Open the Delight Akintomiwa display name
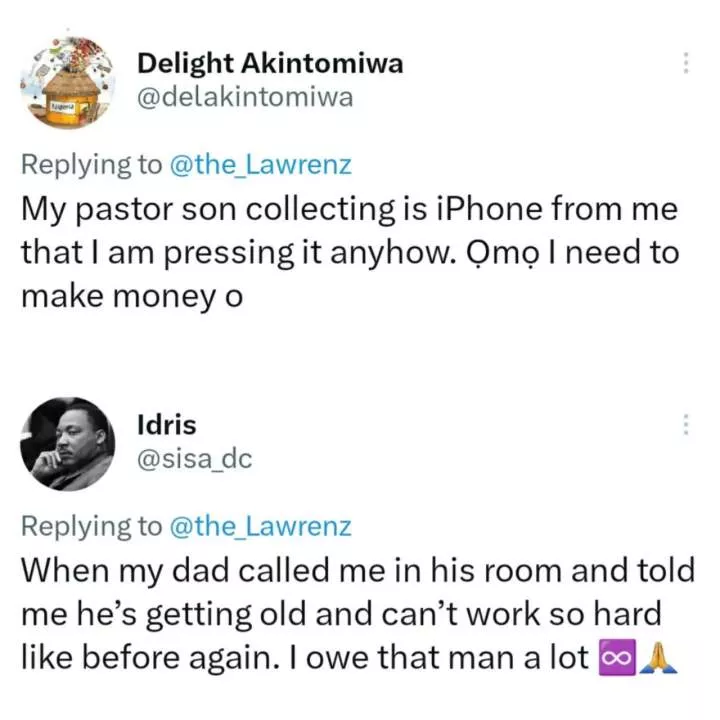Image resolution: width=720 pixels, height=720 pixels. (x=270, y=63)
